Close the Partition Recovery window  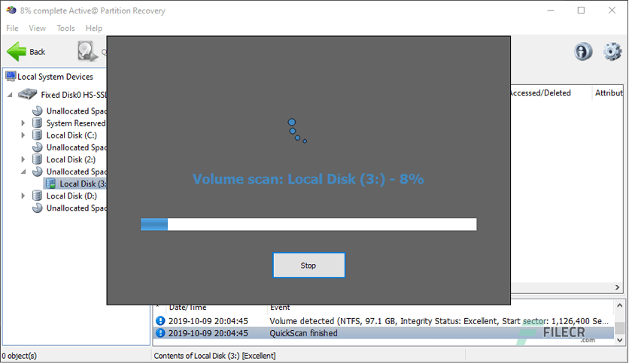tap(612, 11)
